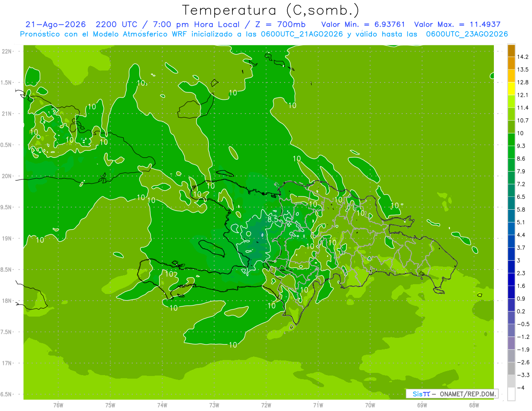Image resolution: width=532 pixels, height=411 pixels.
Task: Click the -4 value on the color scale
Action: 521,388
